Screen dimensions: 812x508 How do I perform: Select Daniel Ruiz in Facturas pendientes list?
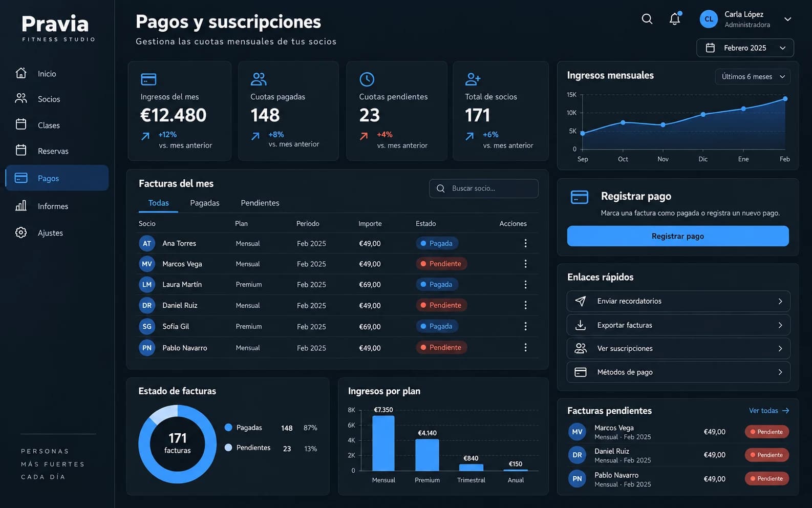(678, 455)
